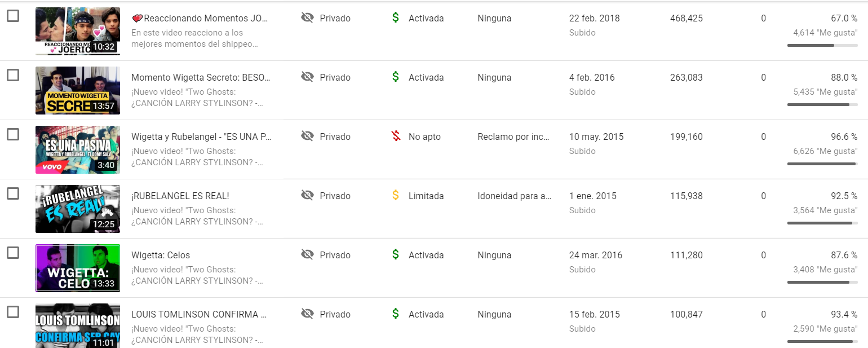Open the Momento Wigetta Secreto video title

coord(201,77)
